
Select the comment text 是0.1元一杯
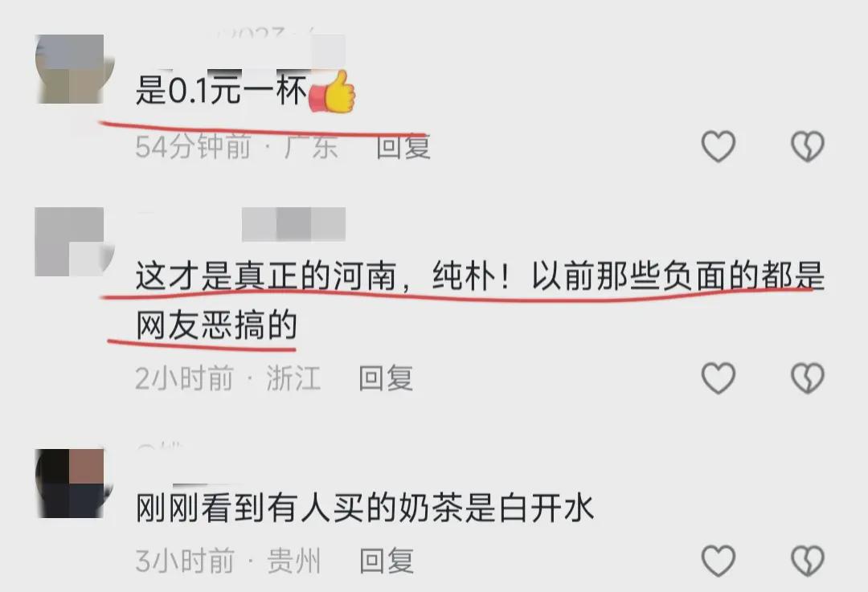tap(222, 90)
